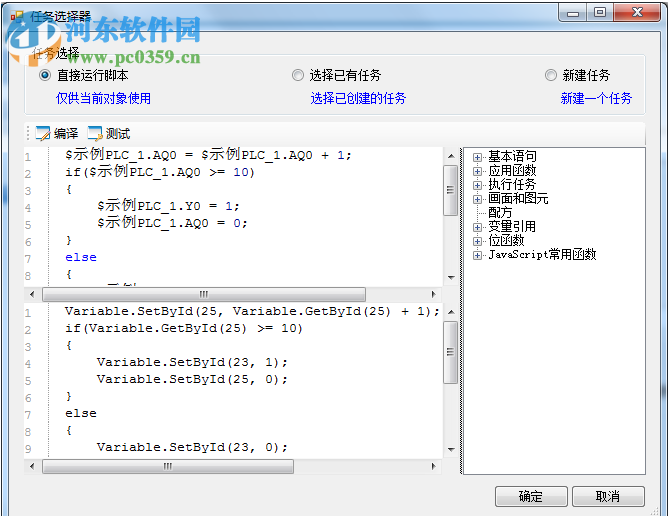This screenshot has width=672, height=516.
Task: Click line '$示例PLC_1.Y0 = 1;' in upper editor
Action: (168, 206)
